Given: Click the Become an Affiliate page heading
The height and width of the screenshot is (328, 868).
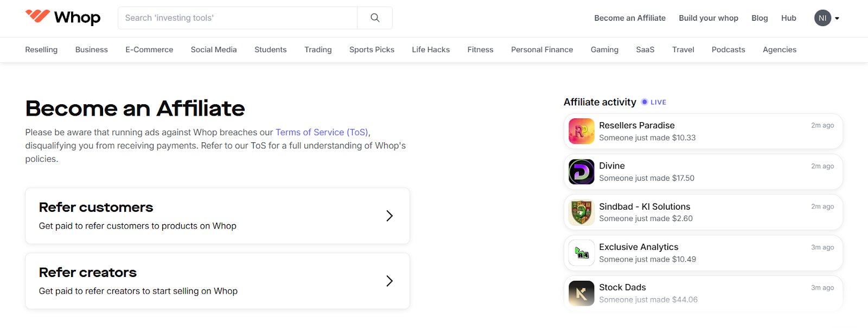Looking at the screenshot, I should [135, 108].
